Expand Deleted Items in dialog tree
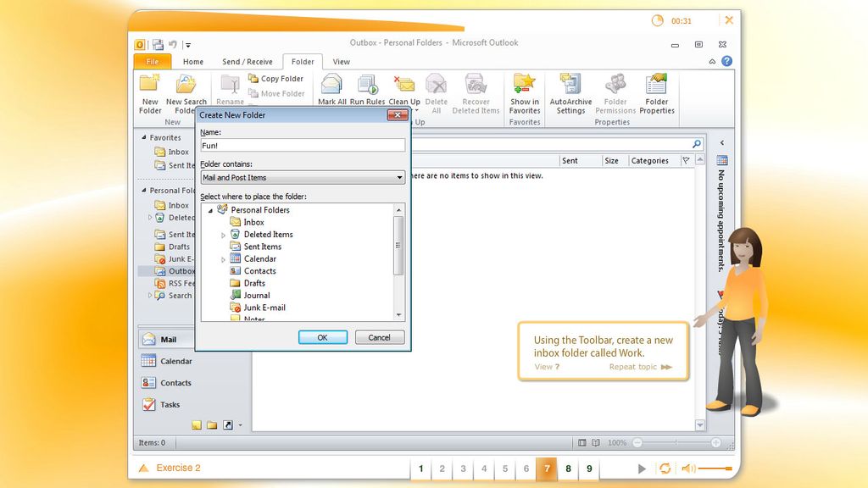 click(x=223, y=236)
